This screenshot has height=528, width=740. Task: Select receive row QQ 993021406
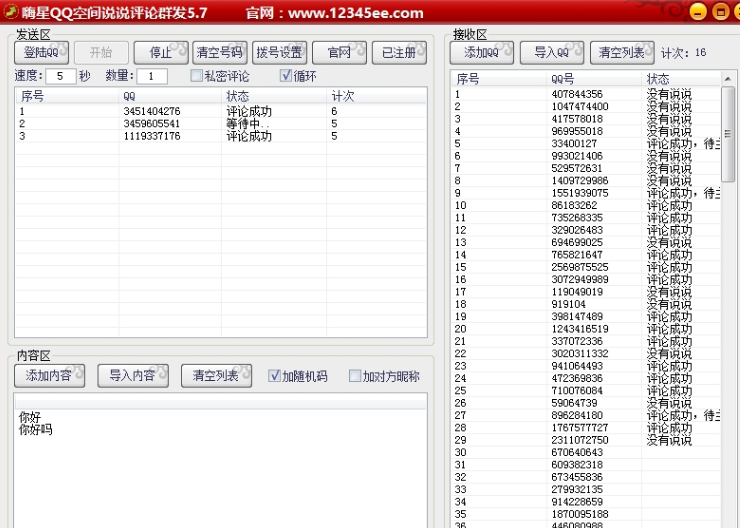pyautogui.click(x=586, y=156)
